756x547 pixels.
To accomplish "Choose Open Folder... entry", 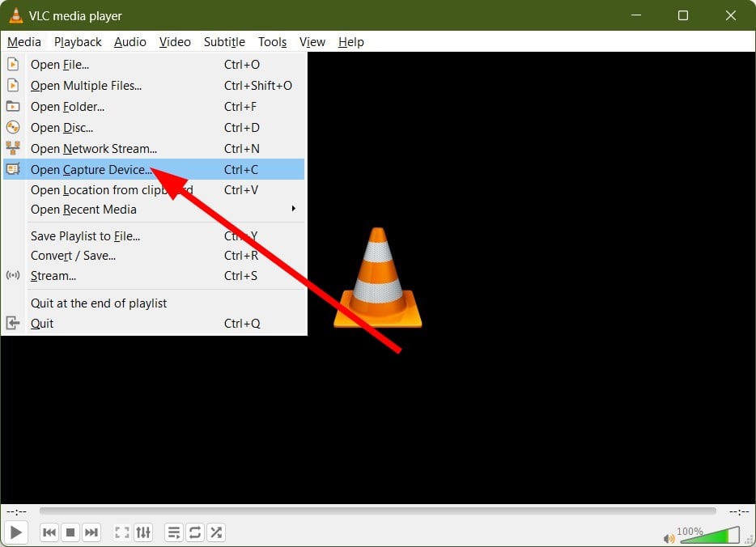I will click(x=154, y=107).
